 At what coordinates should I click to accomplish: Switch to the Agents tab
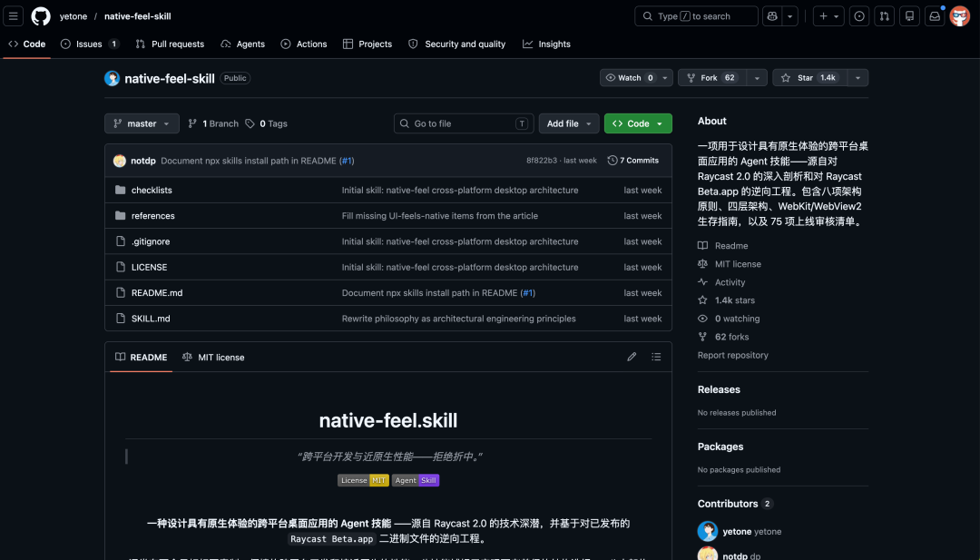point(242,44)
